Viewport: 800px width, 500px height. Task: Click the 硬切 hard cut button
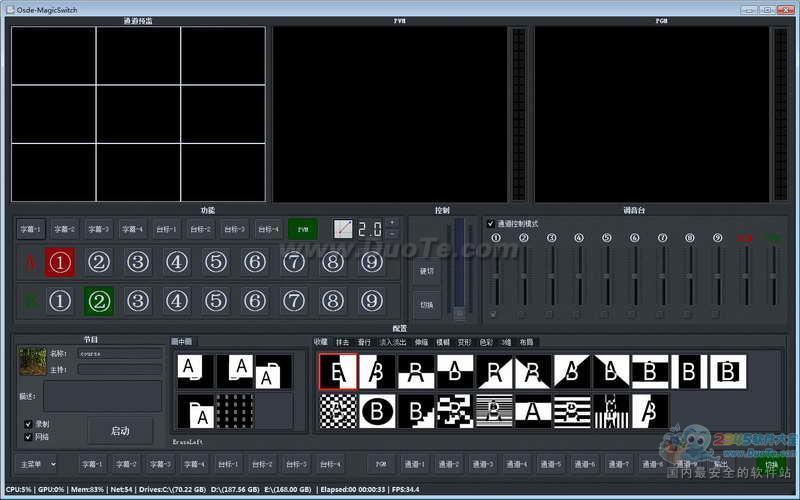(x=427, y=271)
